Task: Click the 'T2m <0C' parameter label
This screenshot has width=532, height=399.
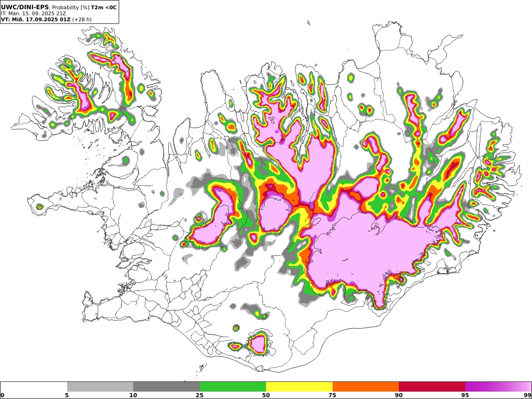Action: click(x=104, y=7)
